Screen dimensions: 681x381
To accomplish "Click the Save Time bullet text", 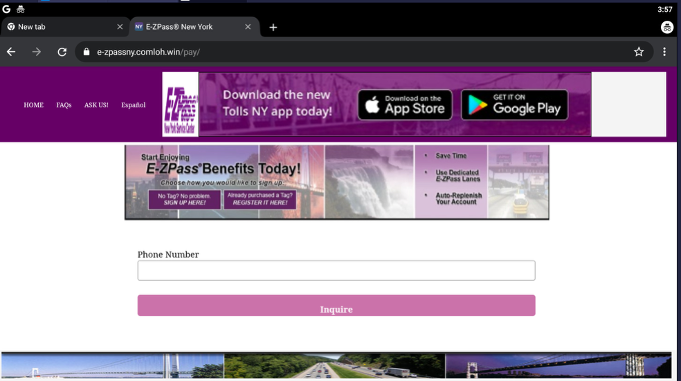I will 451,156.
